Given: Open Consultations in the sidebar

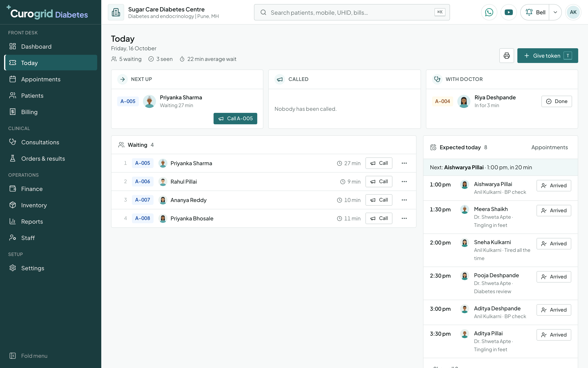Looking at the screenshot, I should 51,142.
